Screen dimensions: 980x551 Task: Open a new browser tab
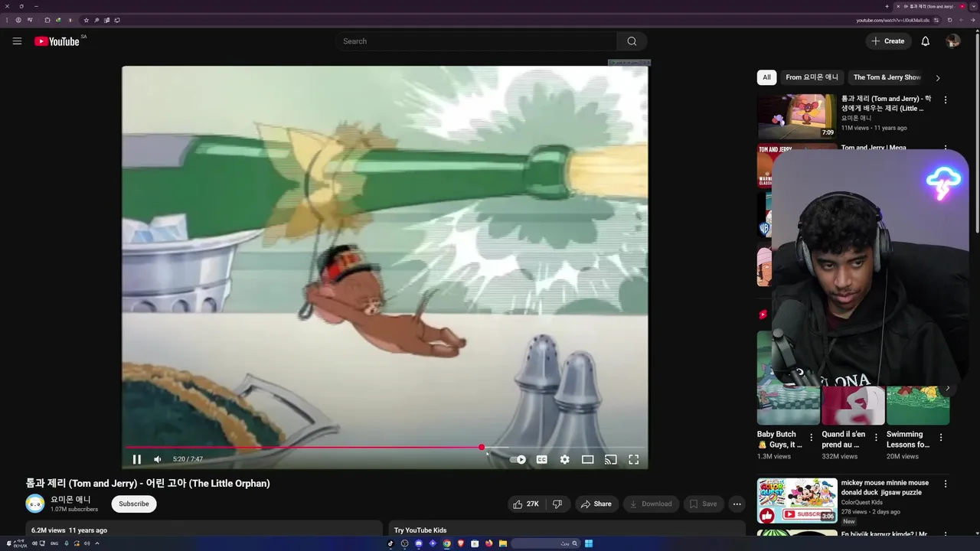[887, 6]
